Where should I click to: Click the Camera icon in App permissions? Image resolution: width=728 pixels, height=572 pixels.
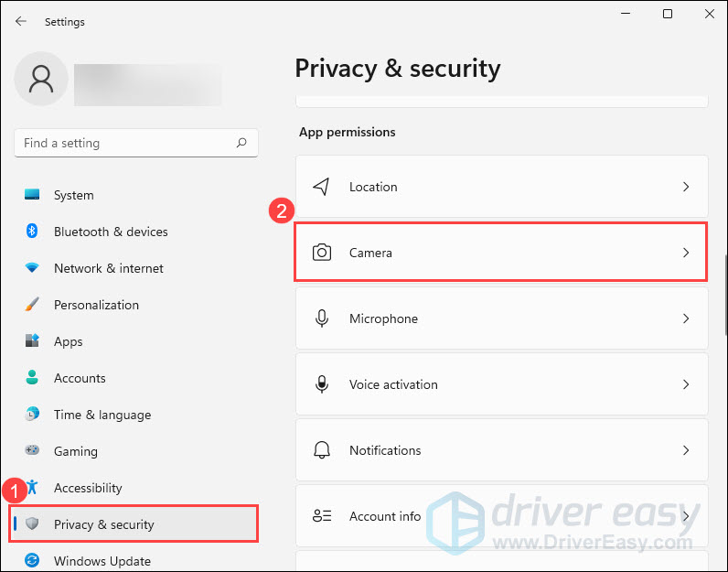pyautogui.click(x=322, y=253)
